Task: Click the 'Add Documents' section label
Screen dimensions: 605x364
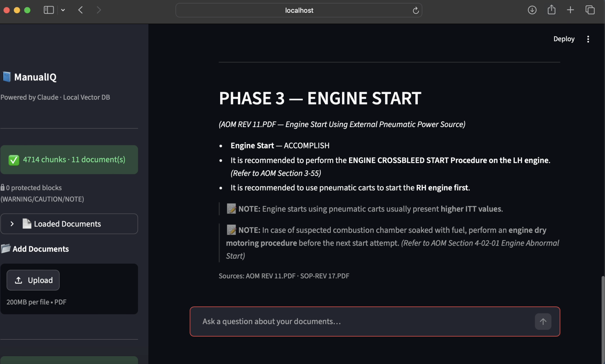Action: pyautogui.click(x=41, y=249)
